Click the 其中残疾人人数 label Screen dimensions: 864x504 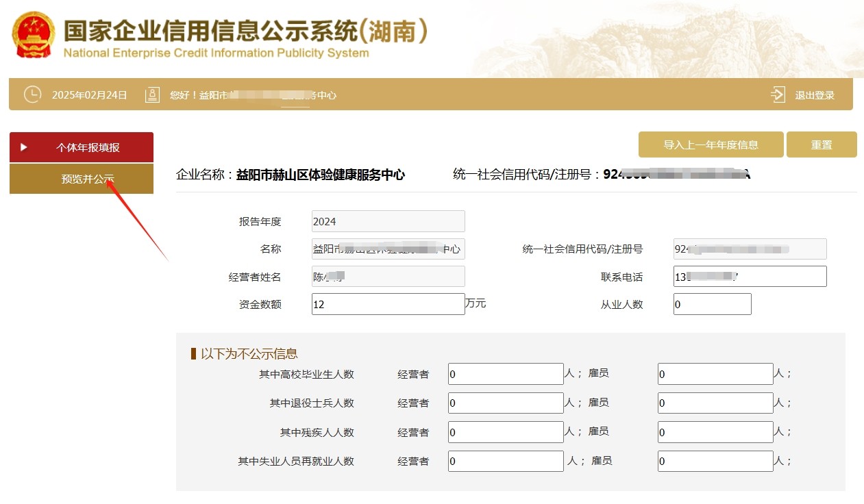(317, 432)
